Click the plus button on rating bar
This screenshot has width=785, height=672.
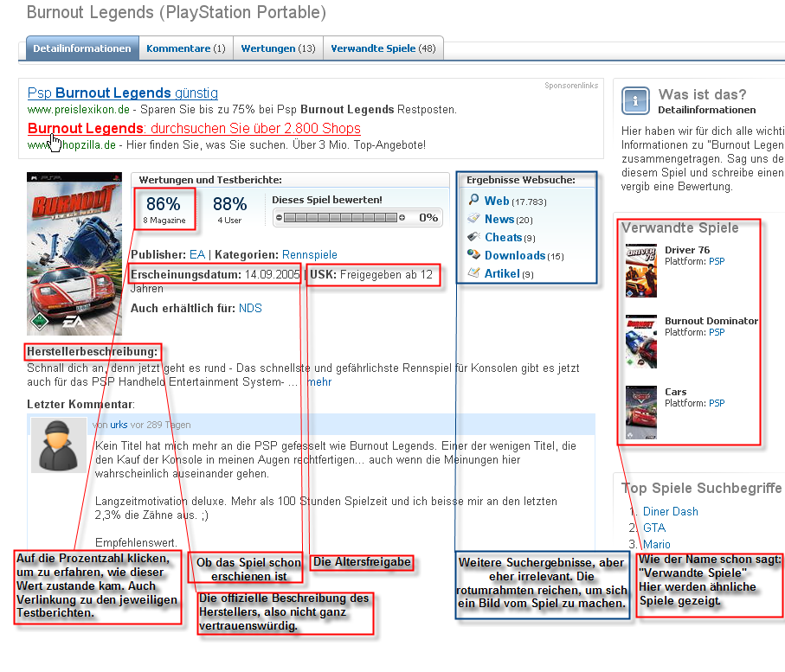click(402, 218)
